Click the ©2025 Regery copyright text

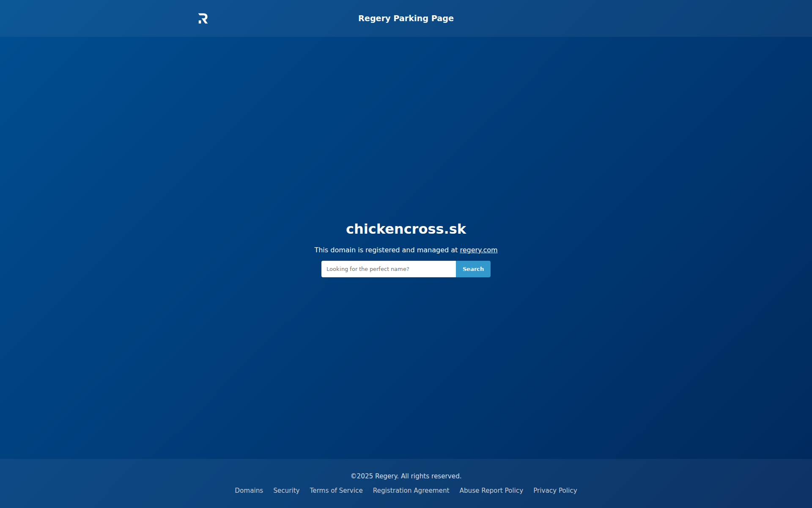374,476
